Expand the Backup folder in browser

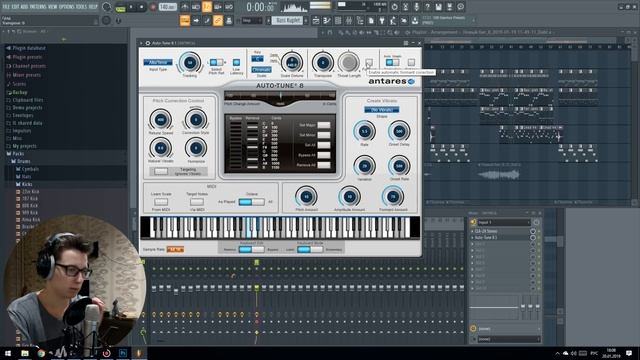click(20, 93)
